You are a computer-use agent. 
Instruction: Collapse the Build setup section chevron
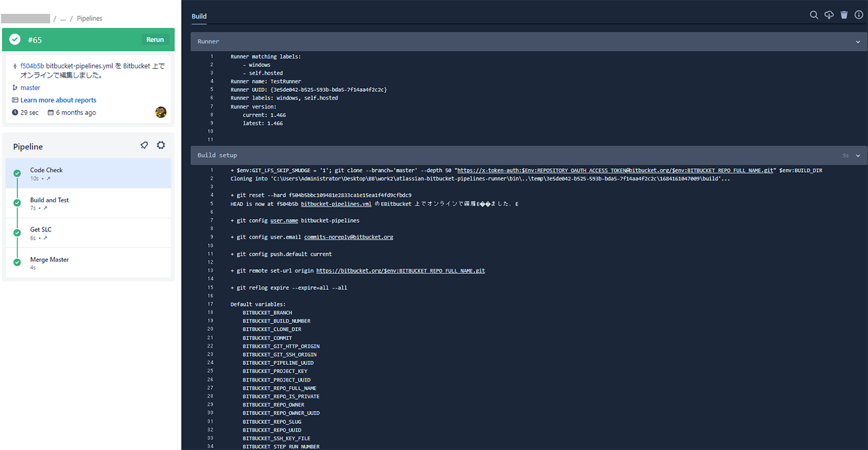pyautogui.click(x=858, y=155)
